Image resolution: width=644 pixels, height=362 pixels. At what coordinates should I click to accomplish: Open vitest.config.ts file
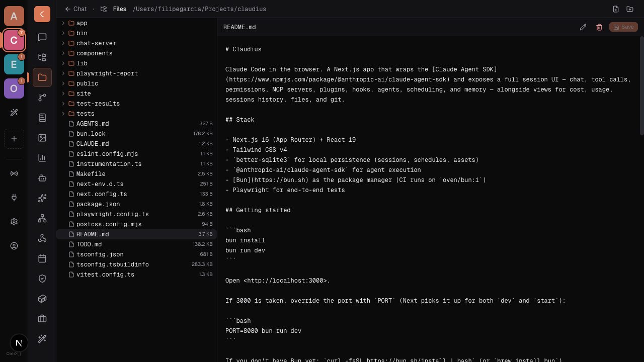[x=137, y=275]
